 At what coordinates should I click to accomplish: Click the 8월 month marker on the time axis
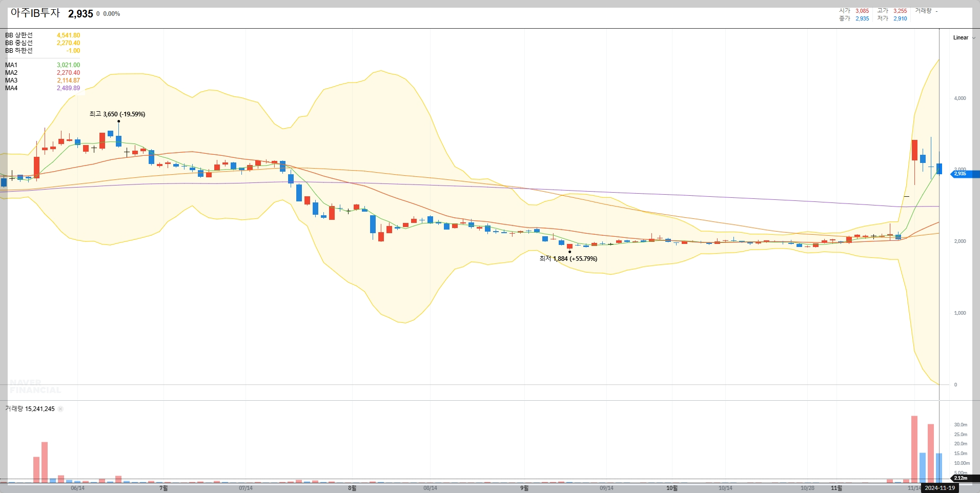[x=352, y=488]
